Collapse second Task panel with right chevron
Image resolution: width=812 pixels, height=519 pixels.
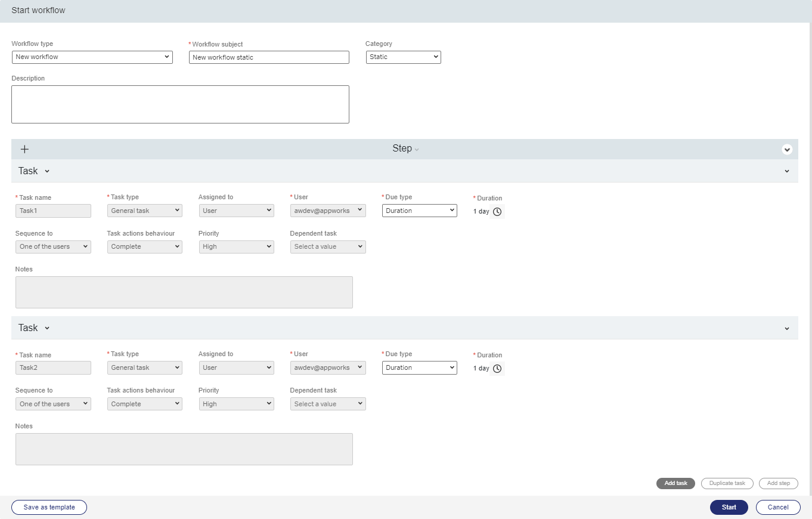[787, 329]
